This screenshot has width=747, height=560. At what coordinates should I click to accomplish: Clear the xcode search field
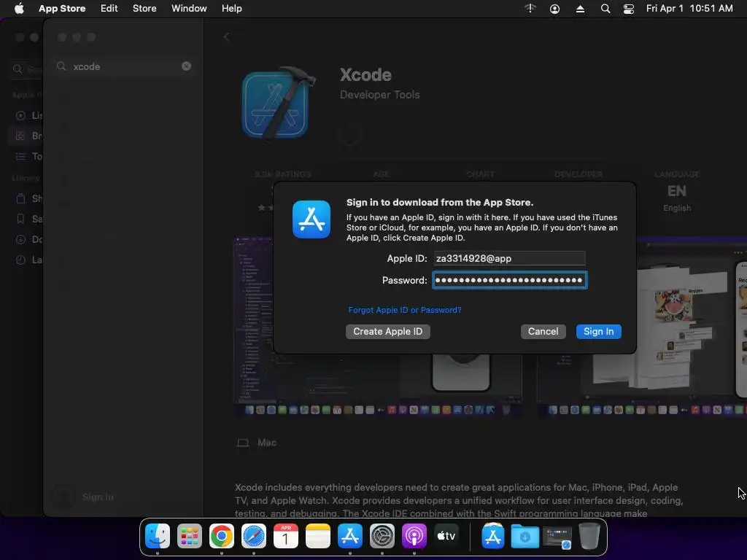pos(186,66)
